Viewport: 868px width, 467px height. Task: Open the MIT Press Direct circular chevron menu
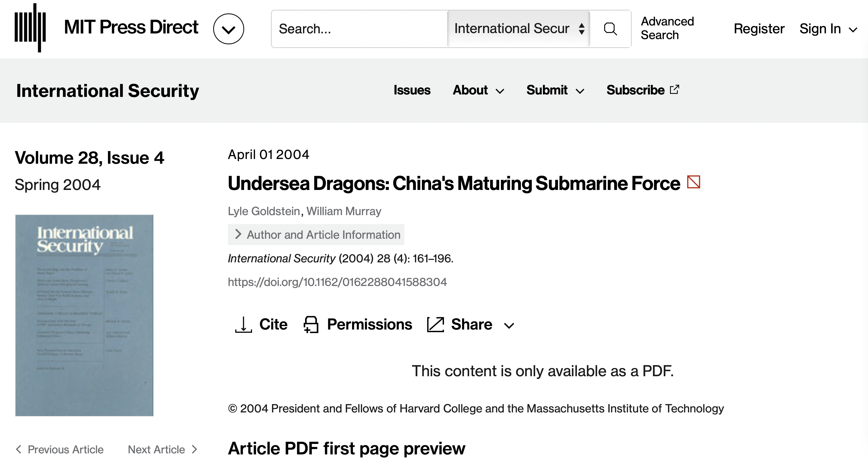coord(228,29)
